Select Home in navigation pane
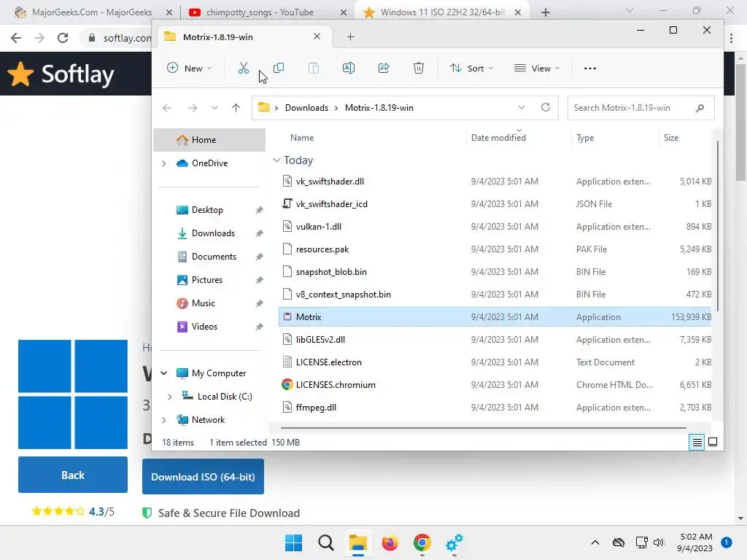The height and width of the screenshot is (560, 747). (x=209, y=140)
